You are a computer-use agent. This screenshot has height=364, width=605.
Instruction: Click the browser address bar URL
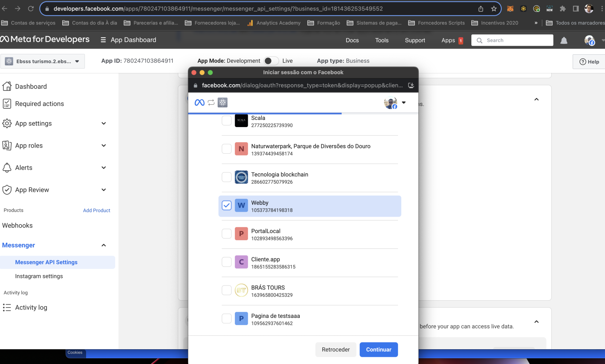(x=218, y=9)
